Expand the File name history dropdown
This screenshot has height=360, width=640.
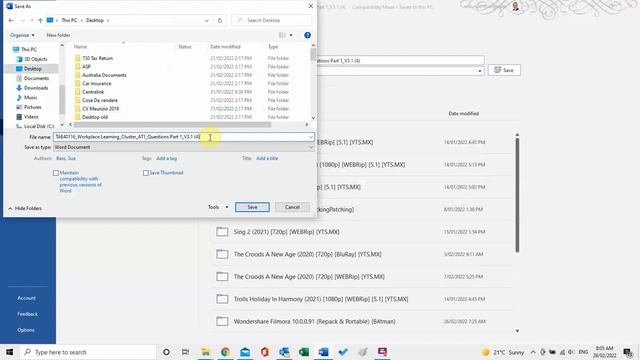point(311,137)
